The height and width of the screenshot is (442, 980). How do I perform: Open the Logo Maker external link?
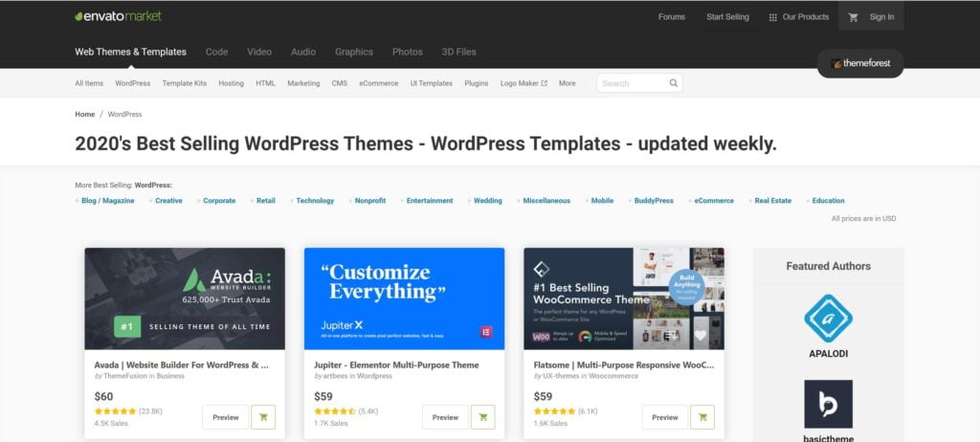point(523,83)
